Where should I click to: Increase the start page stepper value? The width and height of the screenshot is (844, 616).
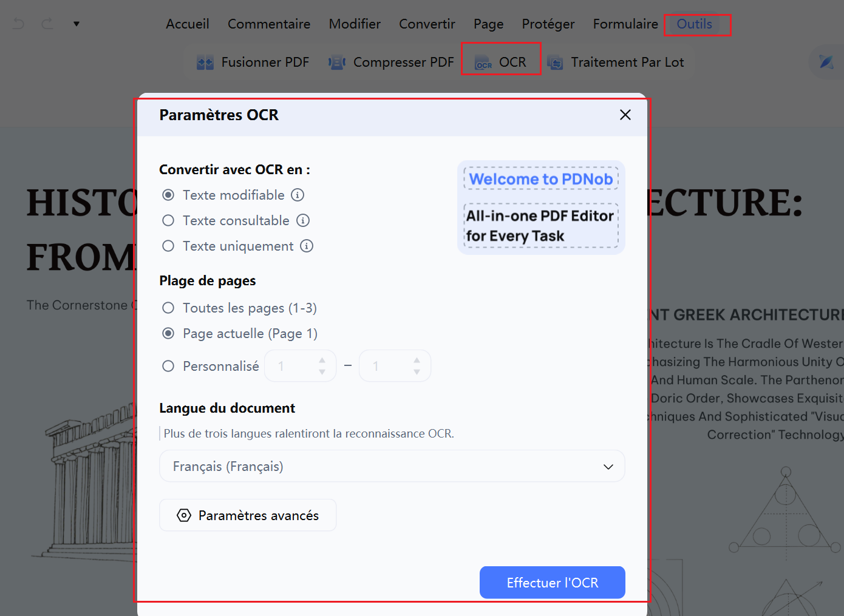322,360
